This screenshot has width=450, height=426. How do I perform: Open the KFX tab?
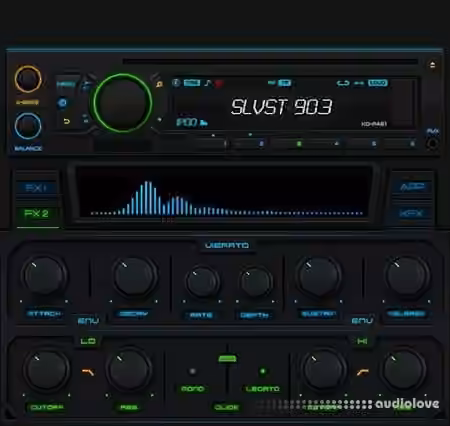pyautogui.click(x=412, y=213)
